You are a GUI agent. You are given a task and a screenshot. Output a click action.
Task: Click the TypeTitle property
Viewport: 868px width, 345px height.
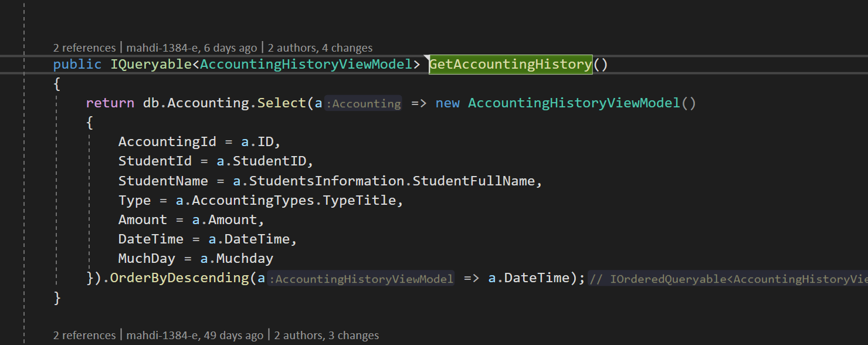[360, 200]
